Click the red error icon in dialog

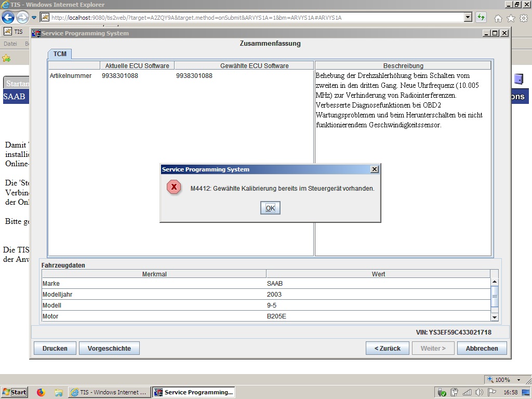(174, 187)
